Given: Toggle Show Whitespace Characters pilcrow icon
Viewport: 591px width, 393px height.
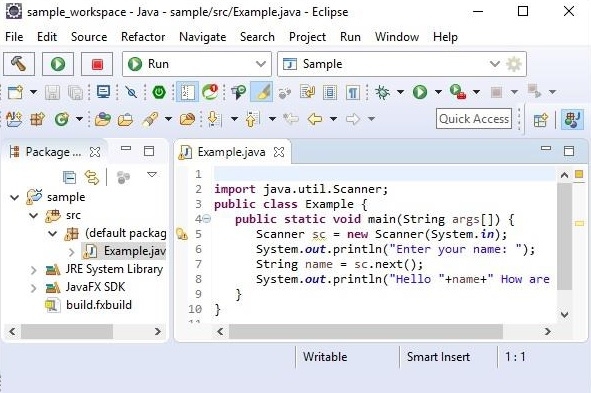Looking at the screenshot, I should (353, 92).
